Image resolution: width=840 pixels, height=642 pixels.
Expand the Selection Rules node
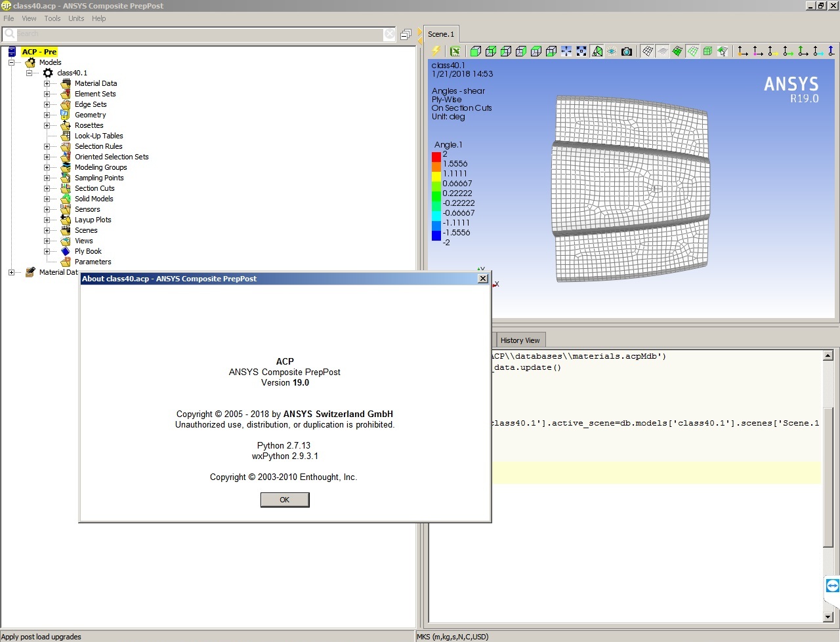click(47, 146)
